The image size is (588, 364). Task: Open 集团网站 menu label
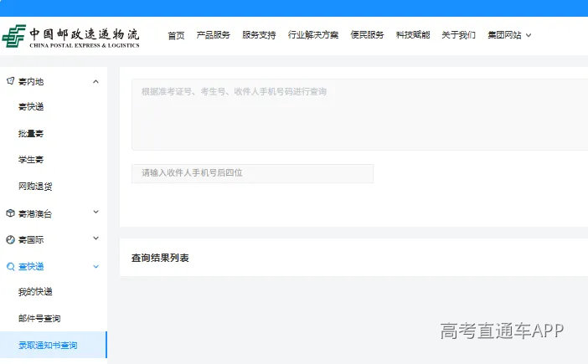click(504, 35)
